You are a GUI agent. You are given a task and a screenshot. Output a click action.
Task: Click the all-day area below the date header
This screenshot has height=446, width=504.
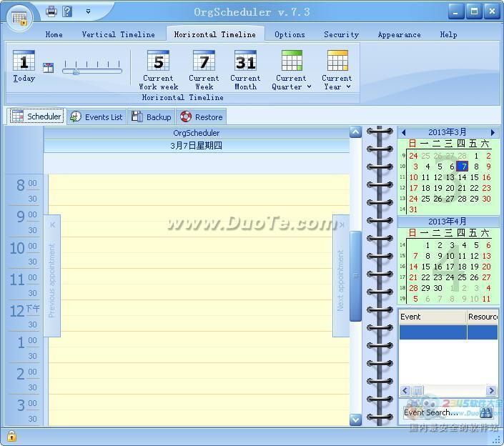197,163
